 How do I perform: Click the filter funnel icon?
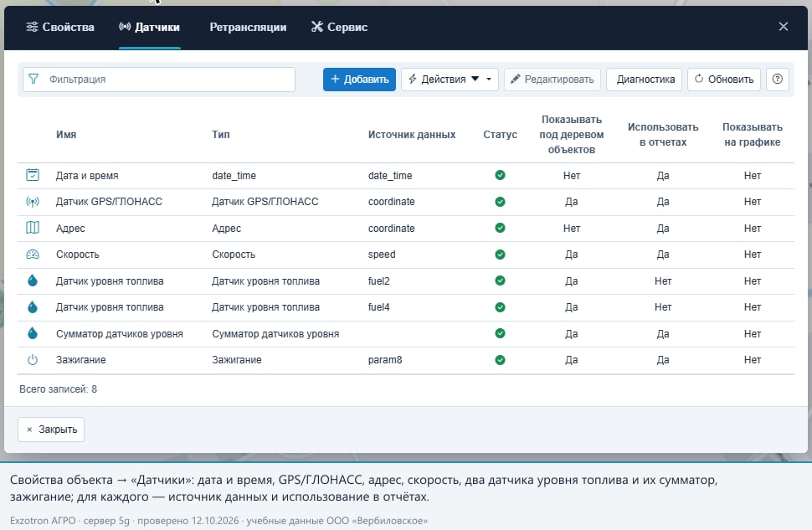tap(33, 79)
